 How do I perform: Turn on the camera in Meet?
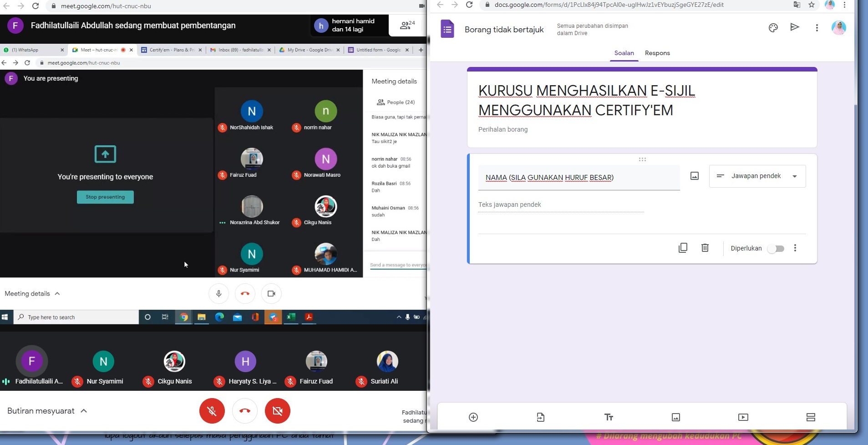pos(277,411)
